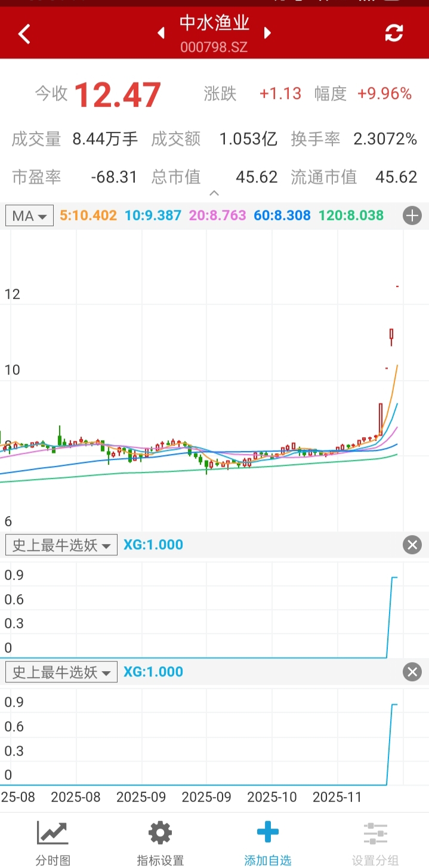Switch to next stock with right triangle
This screenshot has width=429, height=868.
pos(267,33)
